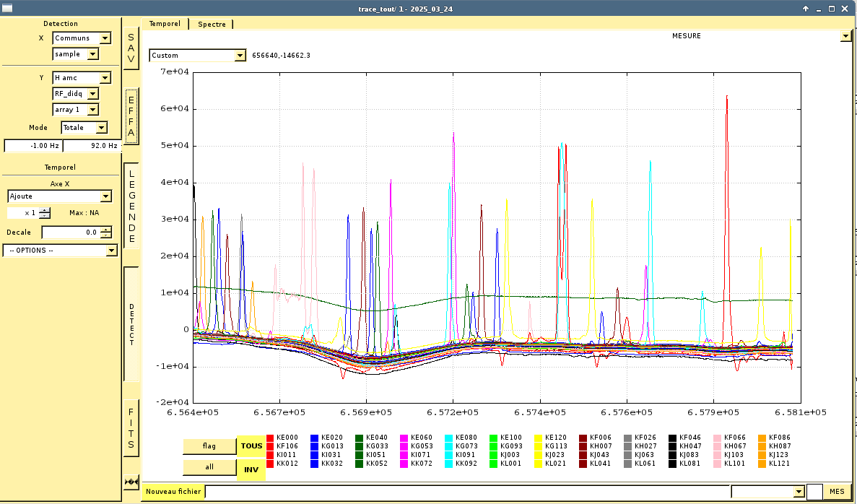Toggle the KF086 orange trace in legend
857x504 pixels.
click(763, 438)
